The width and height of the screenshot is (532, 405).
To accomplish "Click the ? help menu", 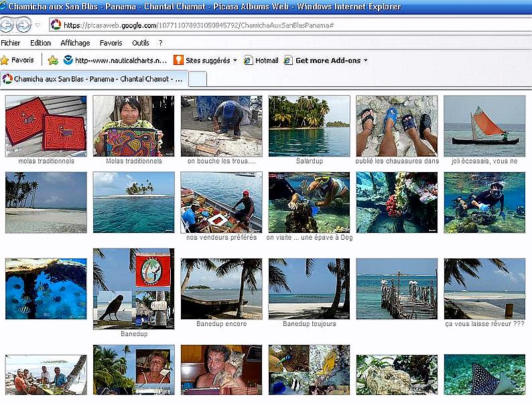I will (x=161, y=43).
